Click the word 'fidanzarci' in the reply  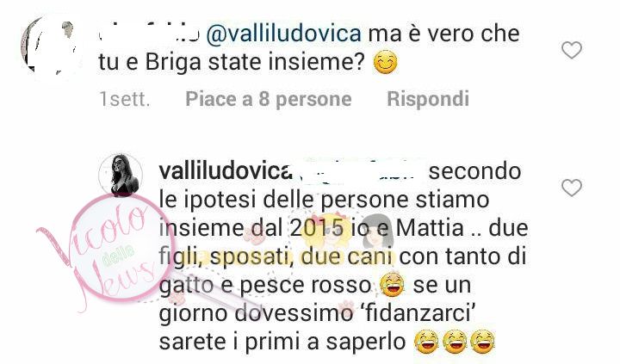[418, 313]
